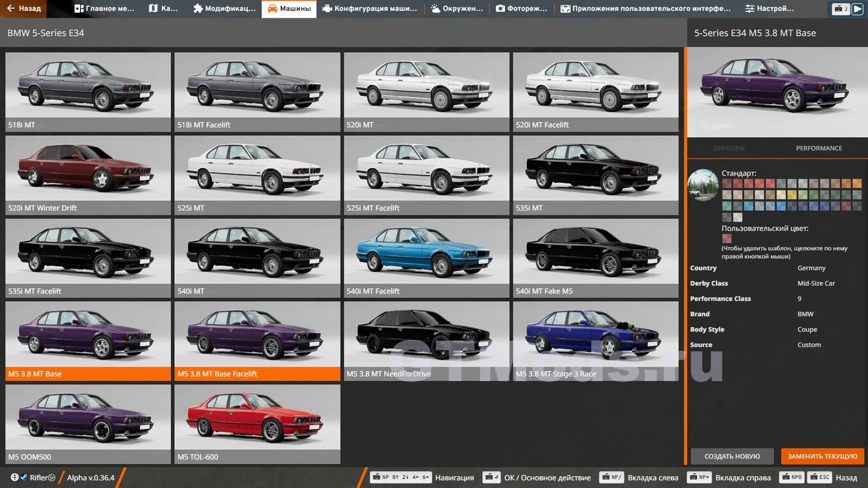
Task: Choose the purple M5 OOM500 car
Action: [88, 424]
